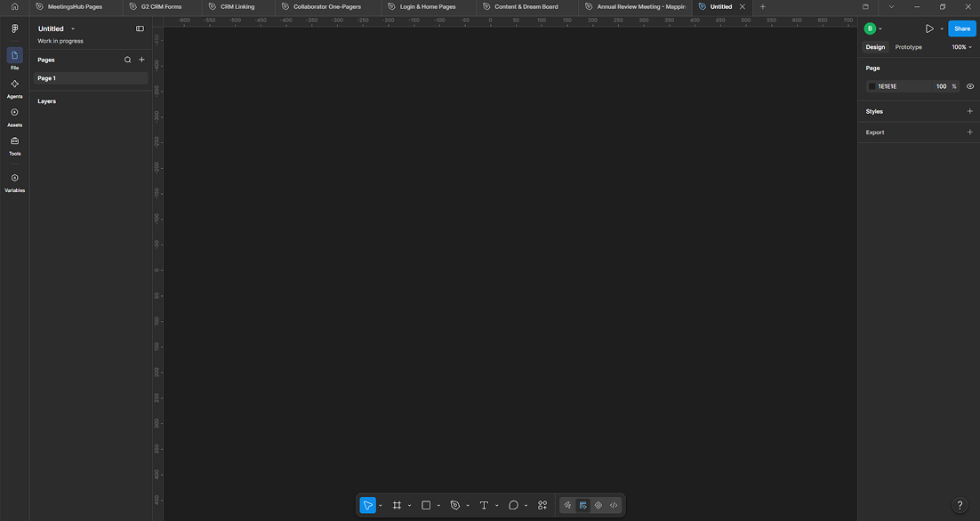Switch to Dev Mode code icon

point(614,505)
